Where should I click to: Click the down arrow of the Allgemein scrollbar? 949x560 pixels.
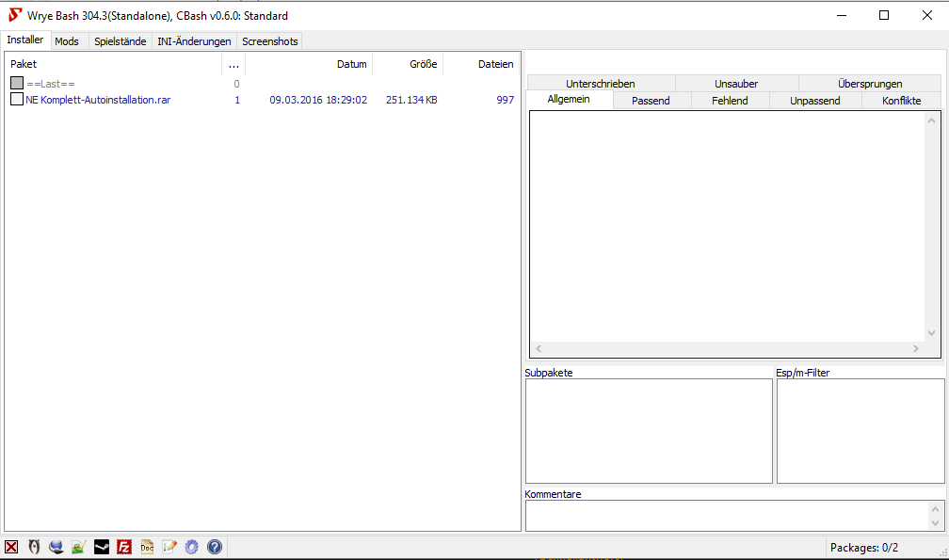tap(932, 333)
